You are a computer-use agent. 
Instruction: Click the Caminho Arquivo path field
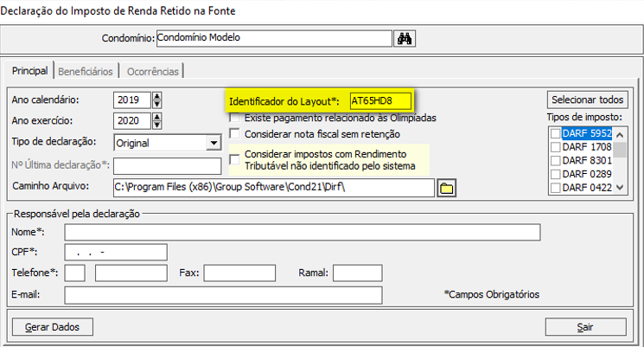[274, 188]
